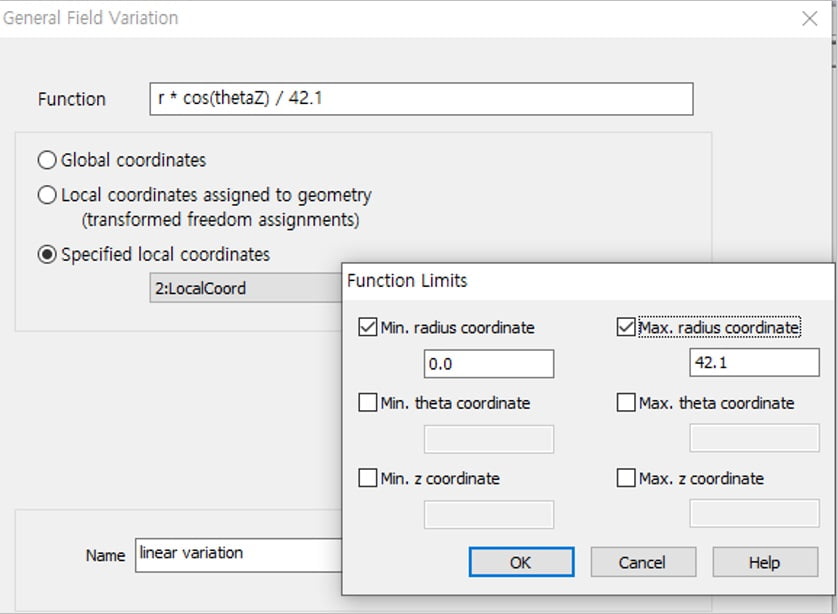Image resolution: width=838 pixels, height=614 pixels.
Task: Select Specified local coordinates radio button
Action: (47, 255)
